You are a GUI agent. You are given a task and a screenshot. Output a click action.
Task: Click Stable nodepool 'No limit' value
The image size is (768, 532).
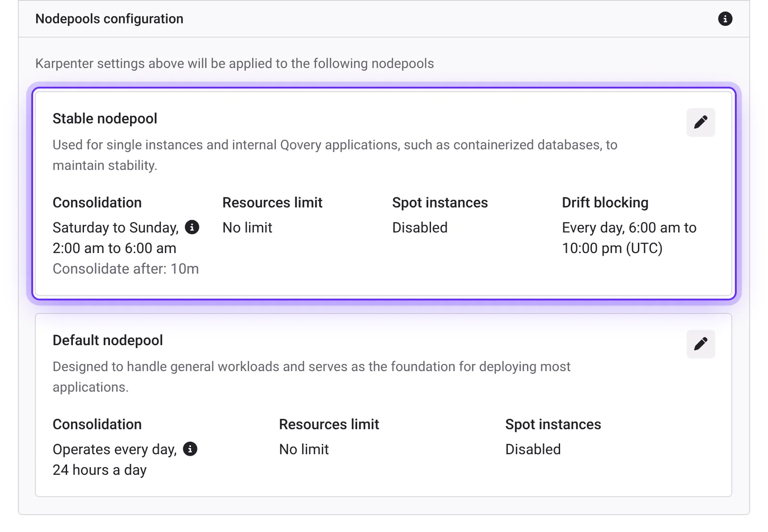click(247, 228)
